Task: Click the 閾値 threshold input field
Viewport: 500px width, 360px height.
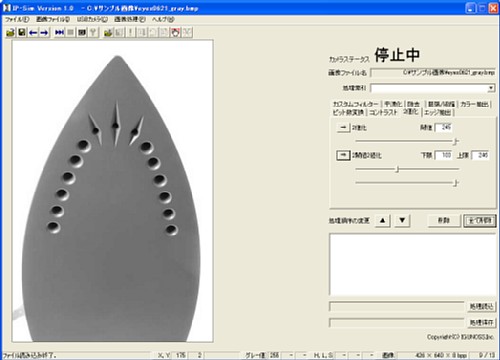Action: click(444, 127)
